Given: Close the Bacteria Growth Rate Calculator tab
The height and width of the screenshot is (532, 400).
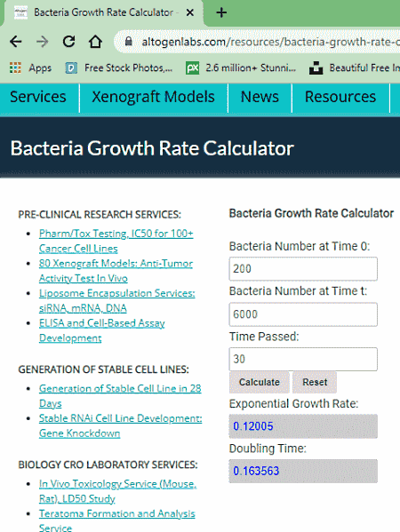Looking at the screenshot, I should [x=190, y=12].
